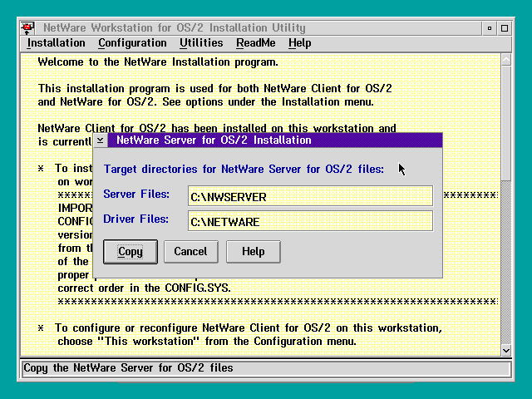Click the Server Files path field
Screen dimensions: 532x399
point(310,196)
